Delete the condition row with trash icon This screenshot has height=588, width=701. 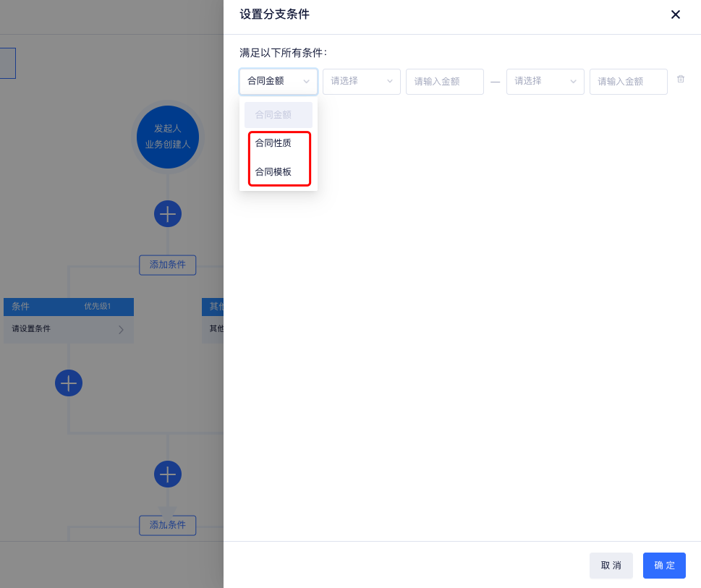coord(680,80)
